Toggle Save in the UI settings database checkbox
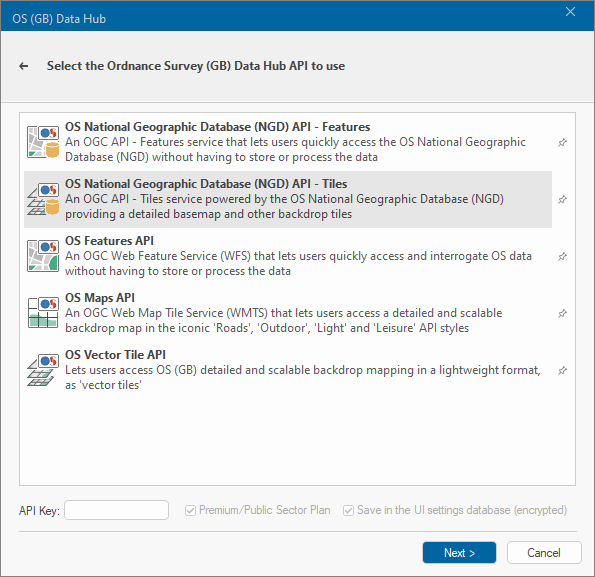This screenshot has height=577, width=595. [348, 511]
